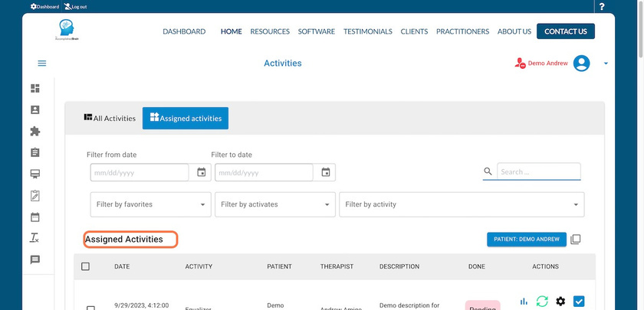View statistics bar chart for Equalizer row
644x310 pixels.
(524, 302)
